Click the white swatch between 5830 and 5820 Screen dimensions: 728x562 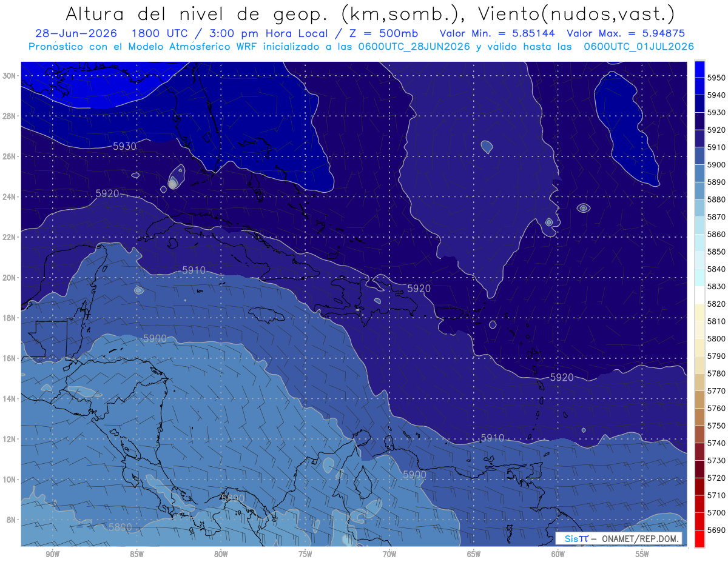[x=699, y=295]
